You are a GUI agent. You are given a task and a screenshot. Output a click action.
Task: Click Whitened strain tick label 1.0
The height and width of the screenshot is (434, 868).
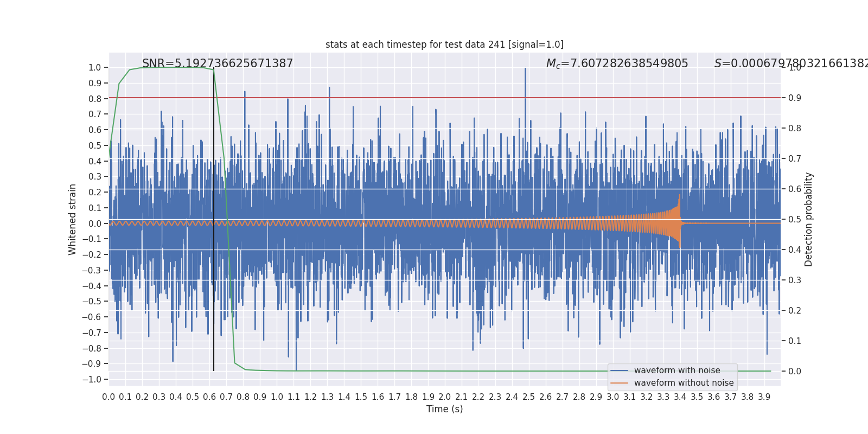(x=94, y=68)
